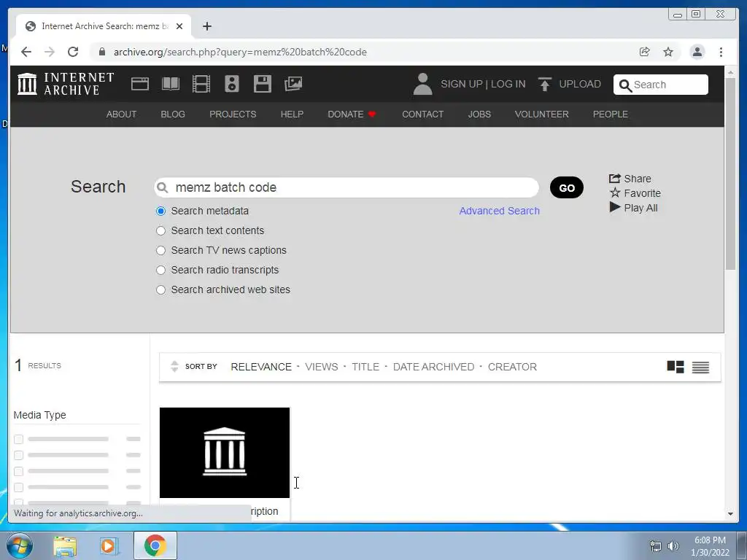747x560 pixels.
Task: Click the upload arrow icon
Action: click(544, 85)
